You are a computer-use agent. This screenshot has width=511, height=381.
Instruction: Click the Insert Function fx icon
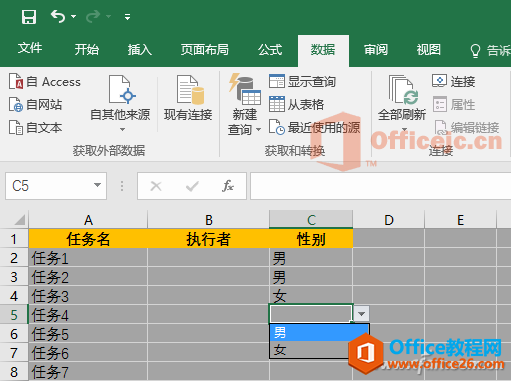(228, 186)
